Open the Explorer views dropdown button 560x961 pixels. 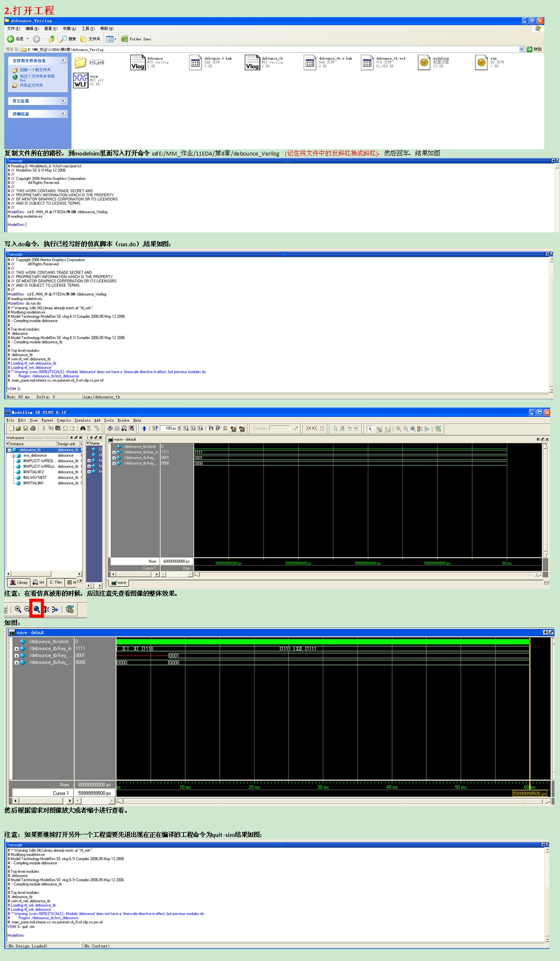(111, 39)
